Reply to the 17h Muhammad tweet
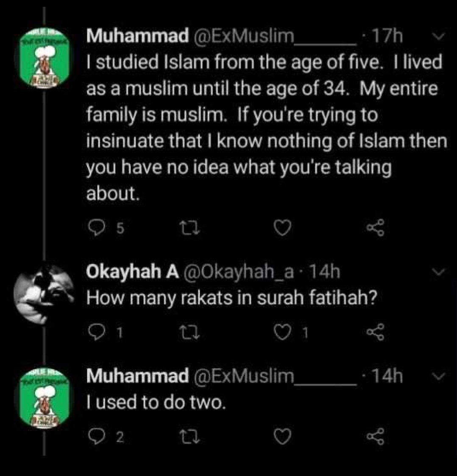This screenshot has width=457, height=476. 96,228
